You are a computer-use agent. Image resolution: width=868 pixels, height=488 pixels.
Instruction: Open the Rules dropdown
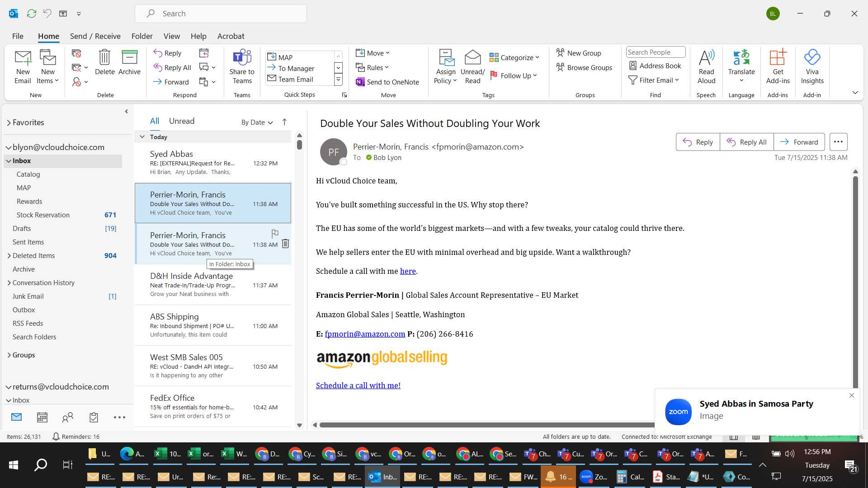click(x=372, y=67)
